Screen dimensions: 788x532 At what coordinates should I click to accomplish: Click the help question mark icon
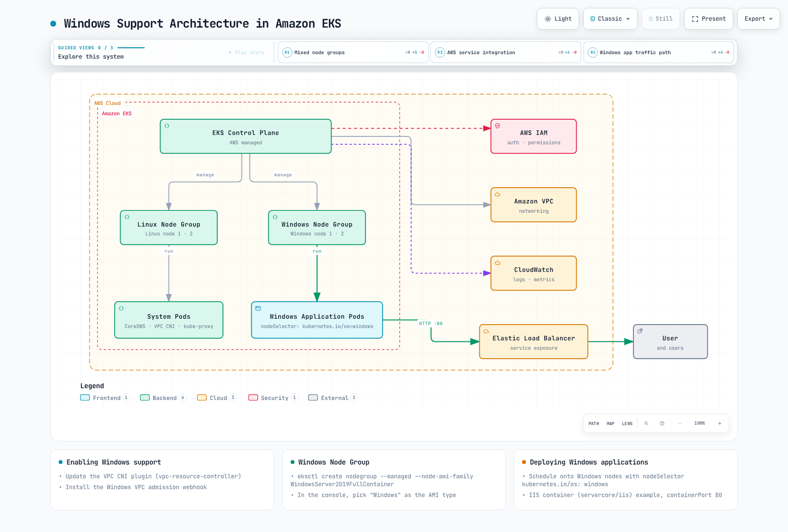662,424
